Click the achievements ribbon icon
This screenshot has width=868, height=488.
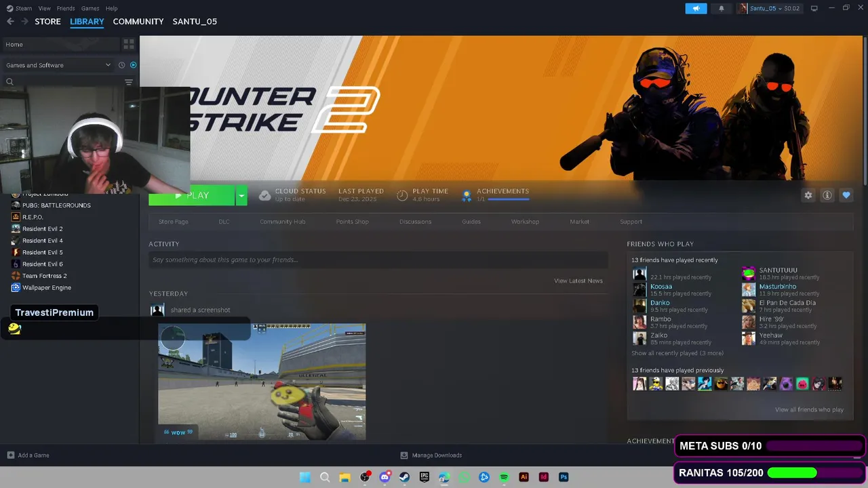(467, 195)
